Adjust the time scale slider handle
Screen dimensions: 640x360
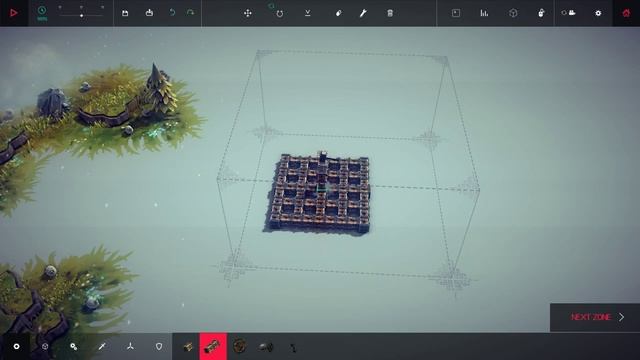(82, 16)
